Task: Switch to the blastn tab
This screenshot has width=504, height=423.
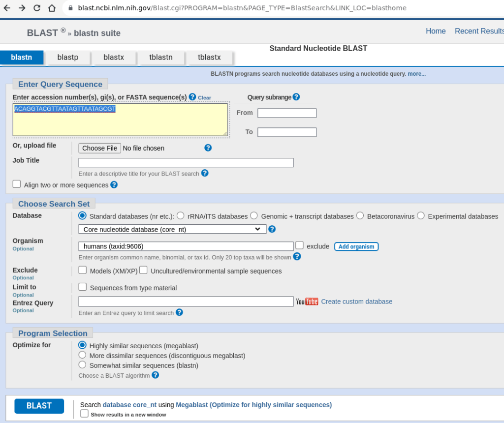Action: (x=22, y=58)
